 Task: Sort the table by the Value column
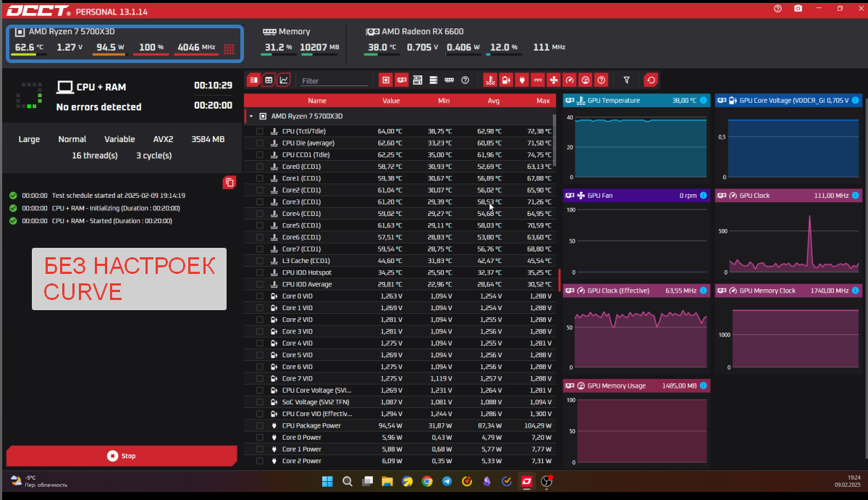(391, 100)
